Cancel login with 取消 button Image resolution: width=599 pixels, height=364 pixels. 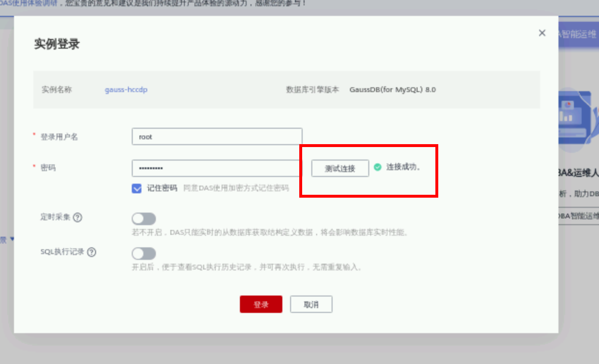point(311,305)
